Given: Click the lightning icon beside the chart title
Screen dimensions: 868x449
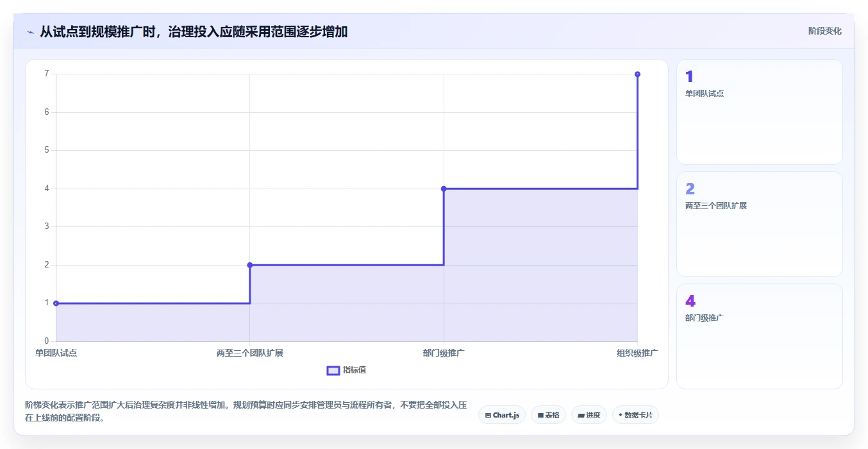Looking at the screenshot, I should click(x=30, y=32).
